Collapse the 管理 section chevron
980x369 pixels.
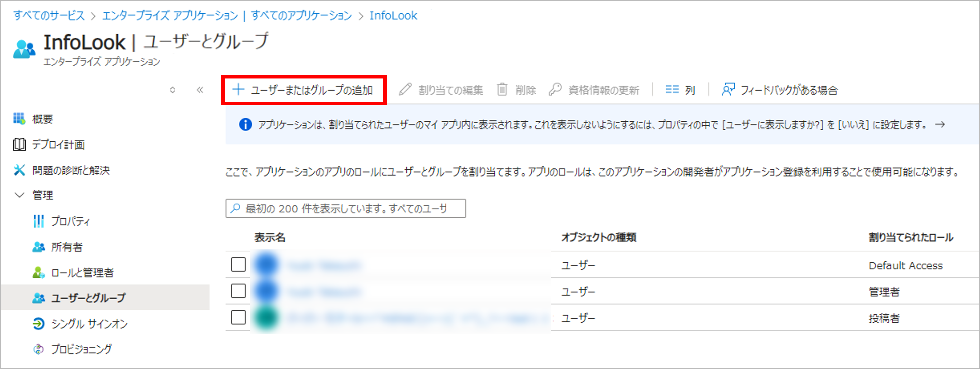pyautogui.click(x=20, y=195)
